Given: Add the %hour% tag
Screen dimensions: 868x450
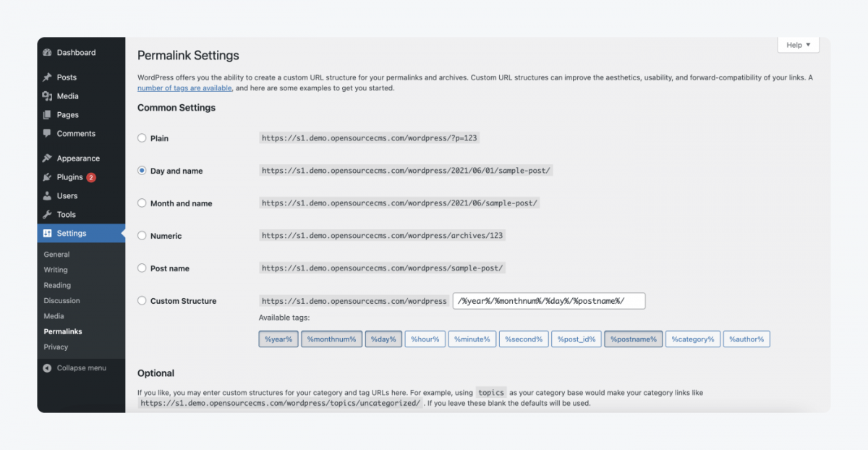Looking at the screenshot, I should [425, 339].
